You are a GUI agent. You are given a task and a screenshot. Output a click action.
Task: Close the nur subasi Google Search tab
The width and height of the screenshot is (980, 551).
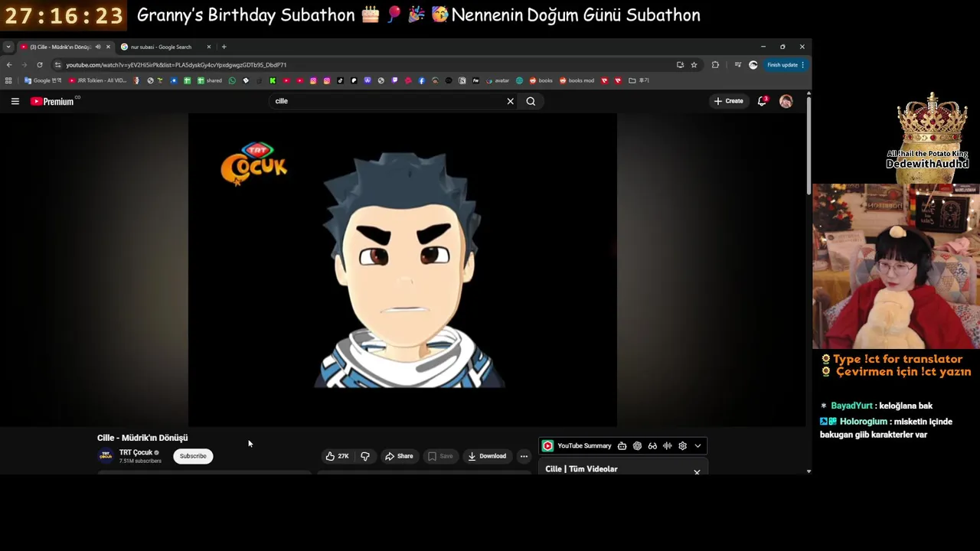click(208, 47)
